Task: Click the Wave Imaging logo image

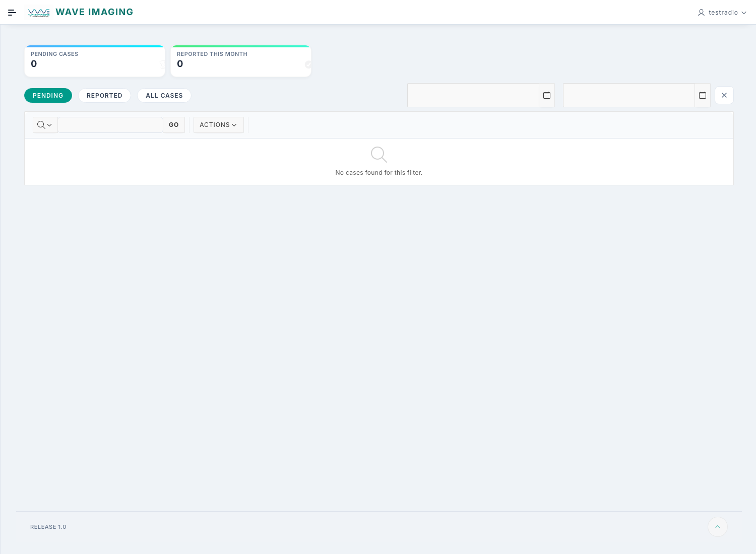Action: tap(39, 13)
